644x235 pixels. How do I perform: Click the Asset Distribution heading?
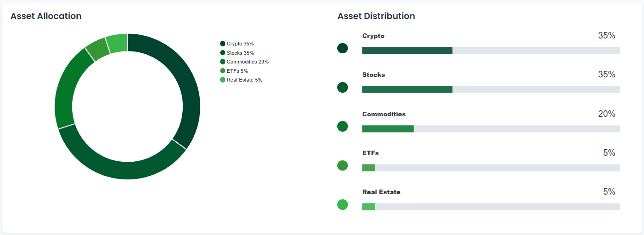(x=376, y=16)
